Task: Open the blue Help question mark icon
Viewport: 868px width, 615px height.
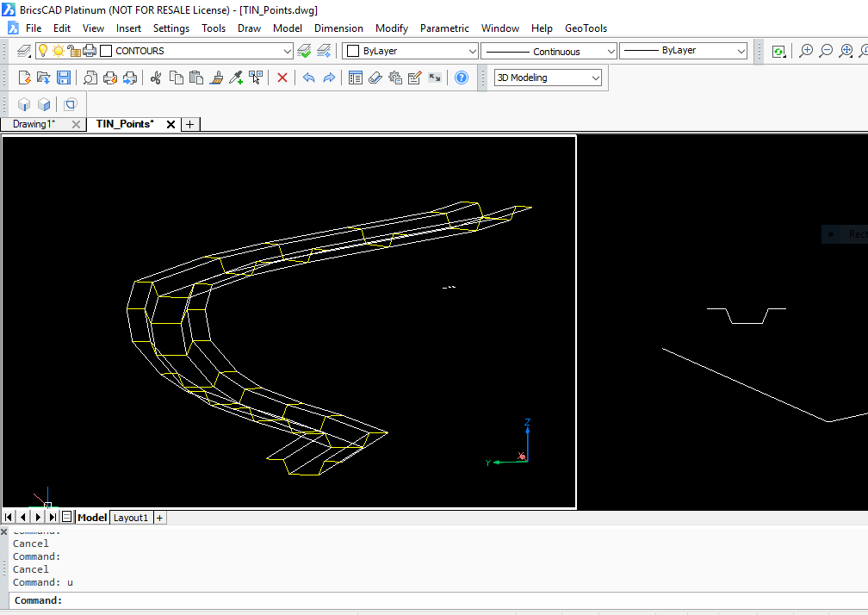Action: (x=462, y=78)
